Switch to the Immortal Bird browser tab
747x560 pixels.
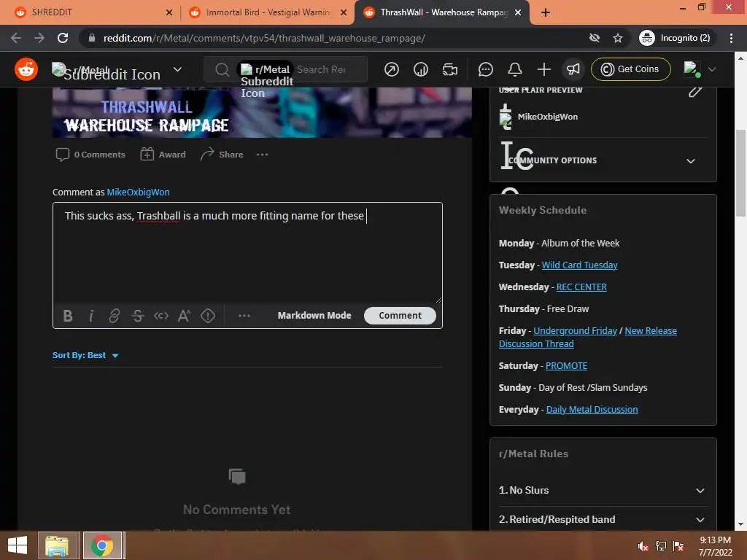point(268,12)
